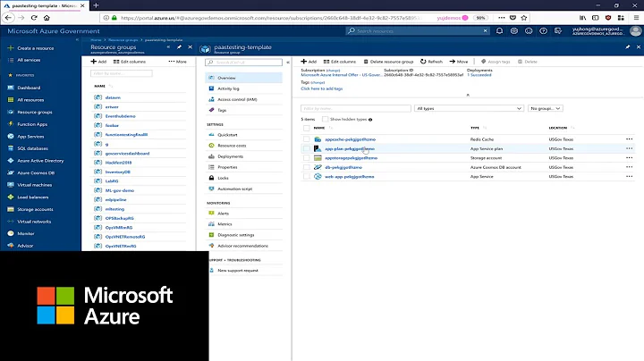The width and height of the screenshot is (644, 361).
Task: Open the help question mark icon
Action: (x=544, y=30)
